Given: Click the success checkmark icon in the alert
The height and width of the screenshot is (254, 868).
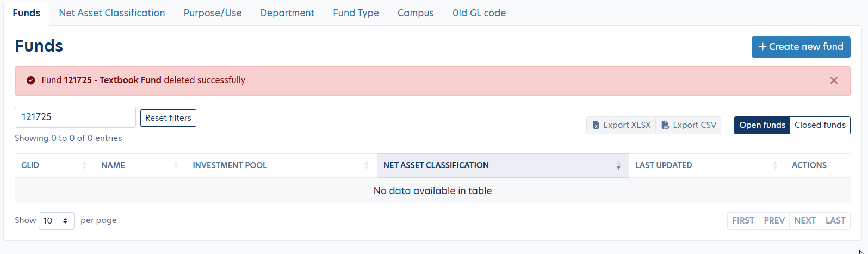Looking at the screenshot, I should pyautogui.click(x=31, y=80).
